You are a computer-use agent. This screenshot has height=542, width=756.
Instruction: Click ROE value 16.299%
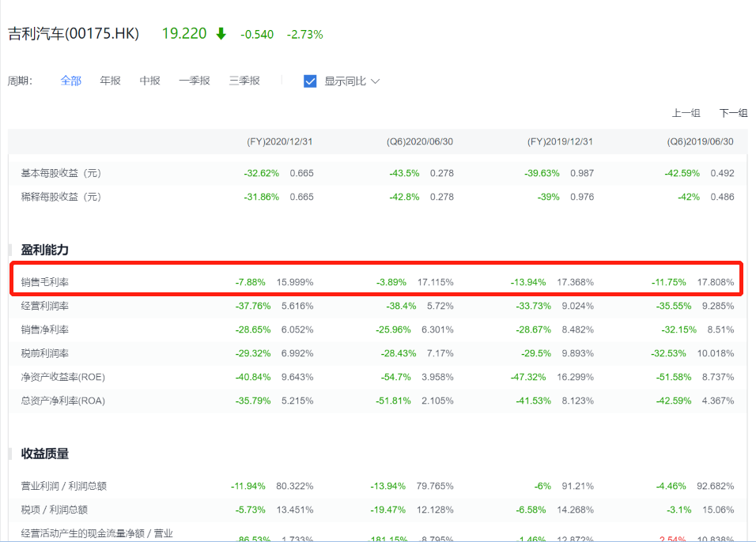pyautogui.click(x=575, y=377)
